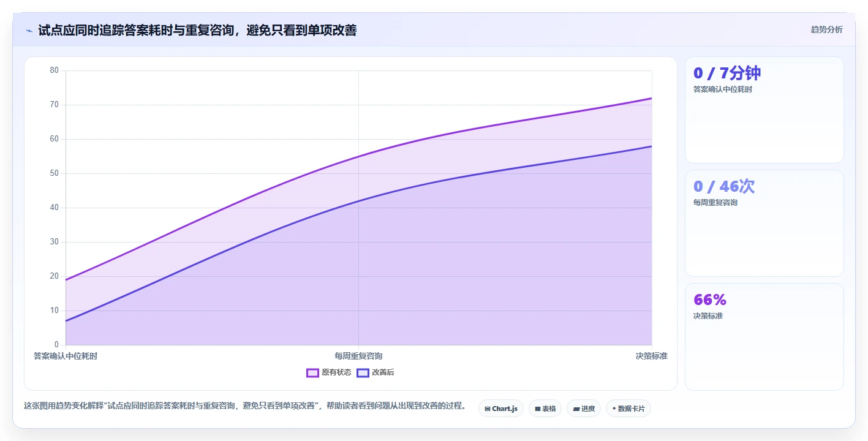Click the 每周重复咨询 x-axis label
Image resolution: width=868 pixels, height=441 pixels.
tap(358, 356)
